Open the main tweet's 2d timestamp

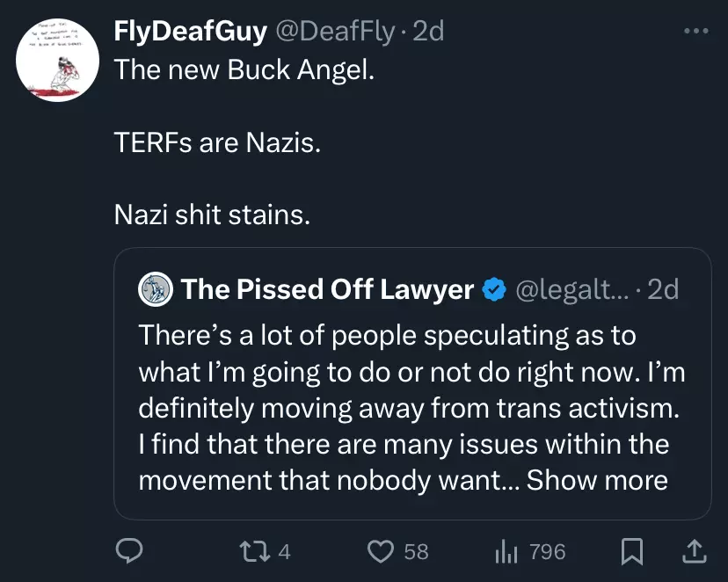(x=428, y=32)
